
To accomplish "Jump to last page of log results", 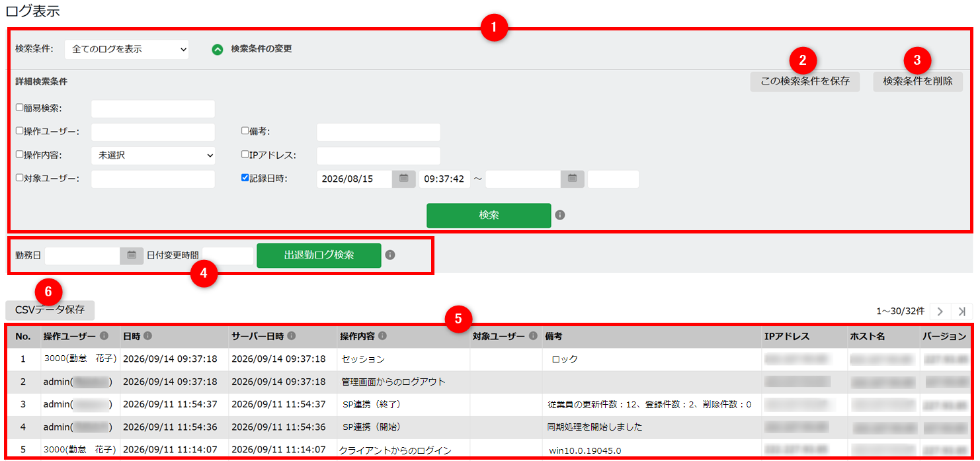I will pos(961,311).
